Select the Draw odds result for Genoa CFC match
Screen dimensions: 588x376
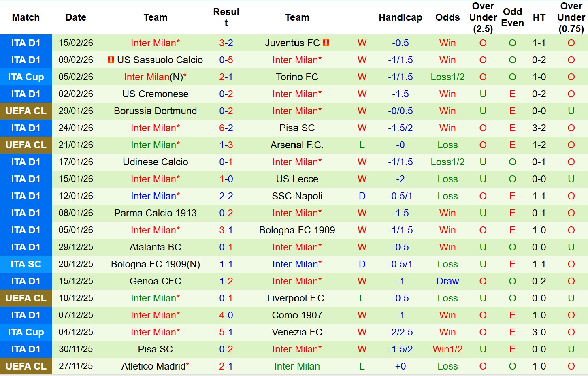pyautogui.click(x=447, y=281)
